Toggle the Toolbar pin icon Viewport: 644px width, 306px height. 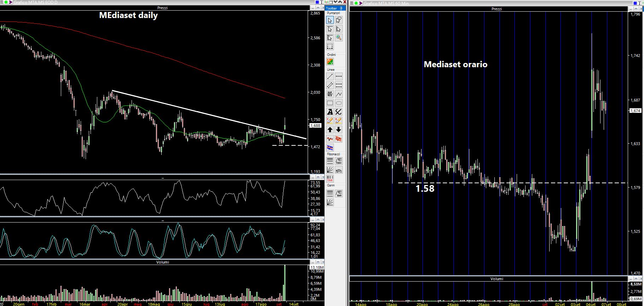[x=341, y=8]
